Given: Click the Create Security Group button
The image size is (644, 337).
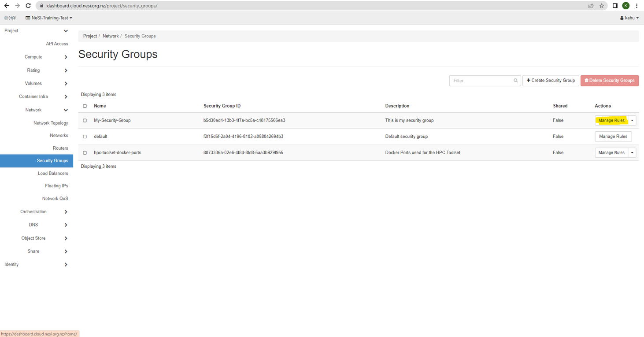Looking at the screenshot, I should (x=551, y=81).
